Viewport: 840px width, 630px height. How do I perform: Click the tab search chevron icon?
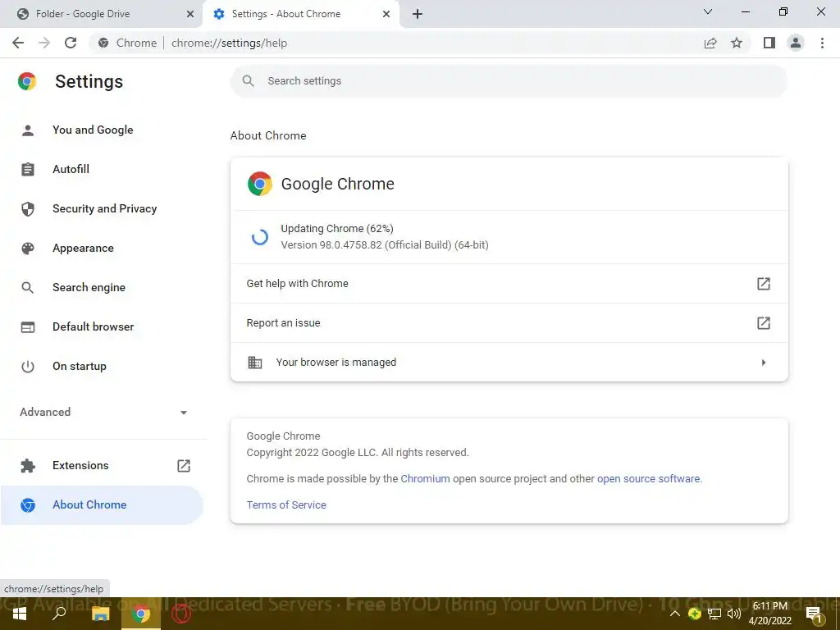click(x=708, y=11)
